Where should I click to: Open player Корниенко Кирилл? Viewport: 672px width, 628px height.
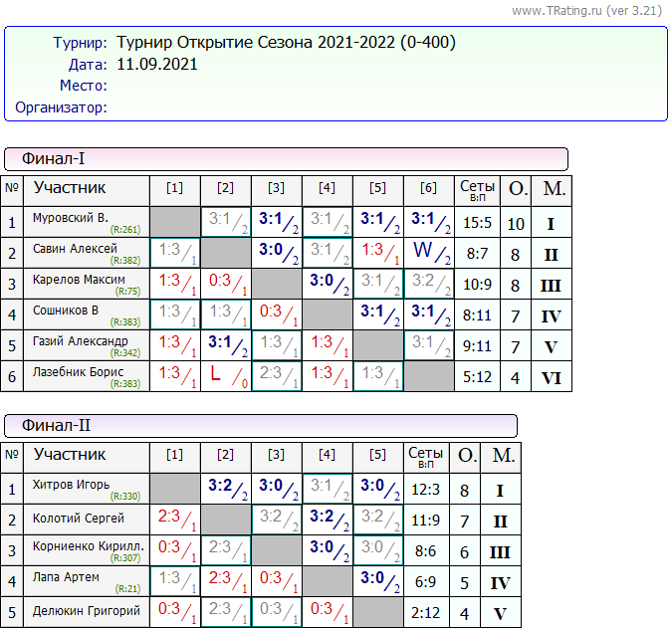pos(88,547)
